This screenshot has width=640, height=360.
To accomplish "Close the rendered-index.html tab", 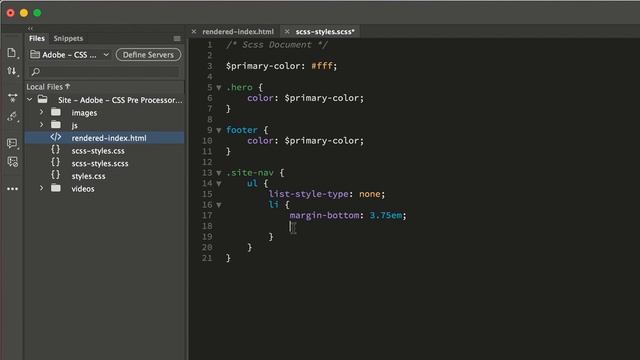I will click(x=194, y=31).
